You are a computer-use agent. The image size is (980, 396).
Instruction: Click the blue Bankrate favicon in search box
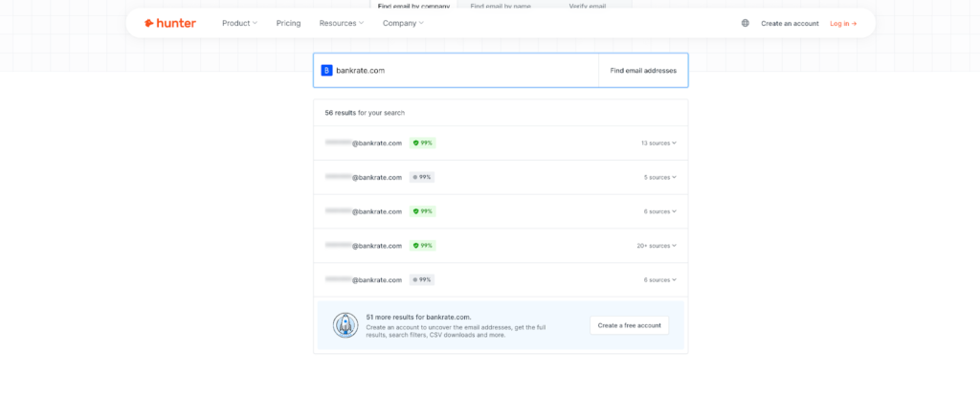[x=326, y=71]
